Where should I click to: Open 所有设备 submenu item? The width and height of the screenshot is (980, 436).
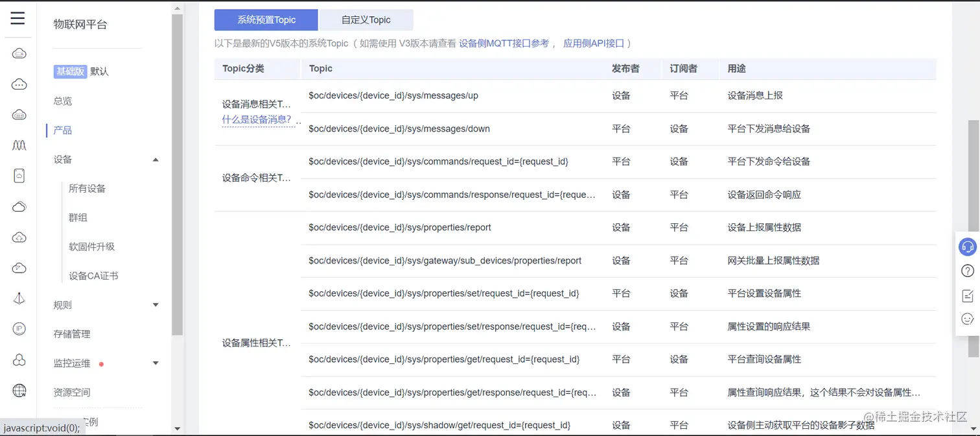coord(87,189)
